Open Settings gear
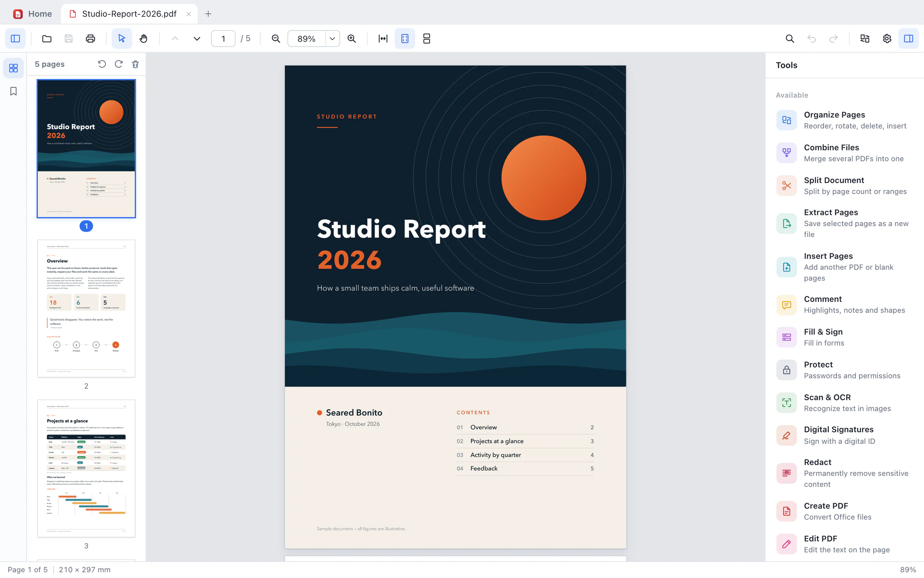The height and width of the screenshot is (578, 924). (887, 39)
